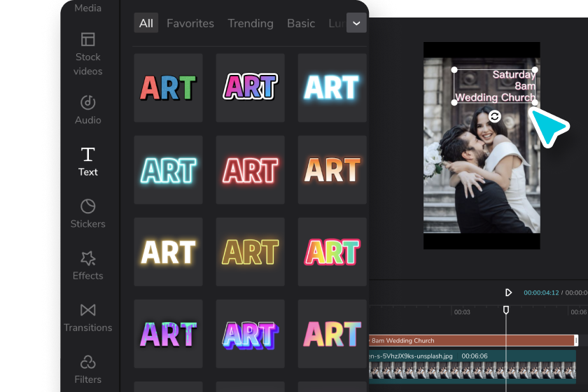Click the 00:03 mark on timeline ruler
The width and height of the screenshot is (588, 392).
(461, 311)
